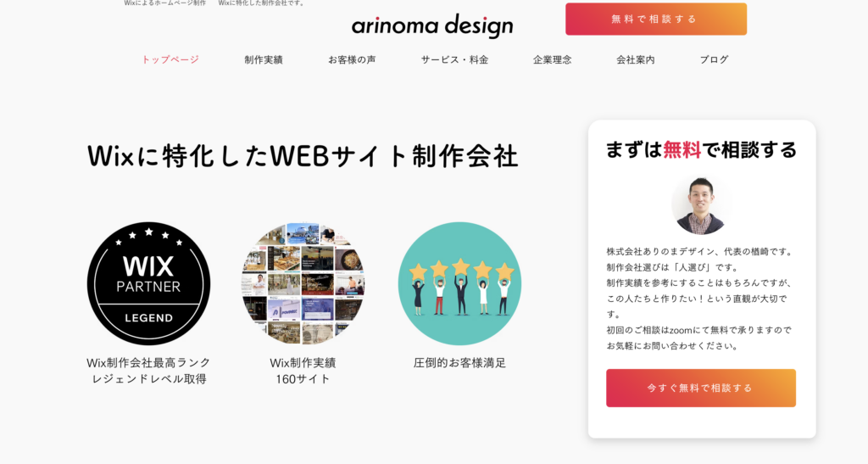Open the ブログ link
Screen dimensions: 868x464
pyautogui.click(x=714, y=59)
